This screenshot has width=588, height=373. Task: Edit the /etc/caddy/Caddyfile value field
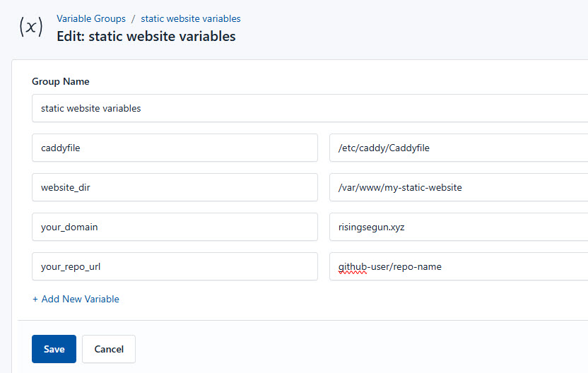coord(459,148)
